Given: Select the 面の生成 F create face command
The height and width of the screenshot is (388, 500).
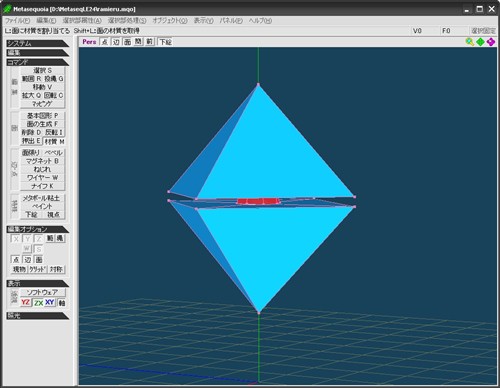Looking at the screenshot, I should click(42, 124).
